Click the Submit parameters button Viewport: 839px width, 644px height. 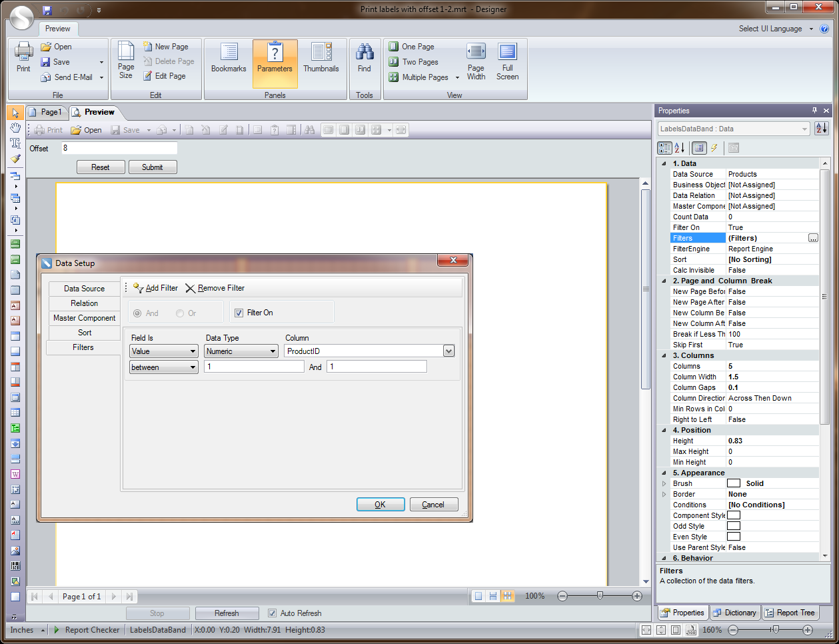click(x=153, y=167)
